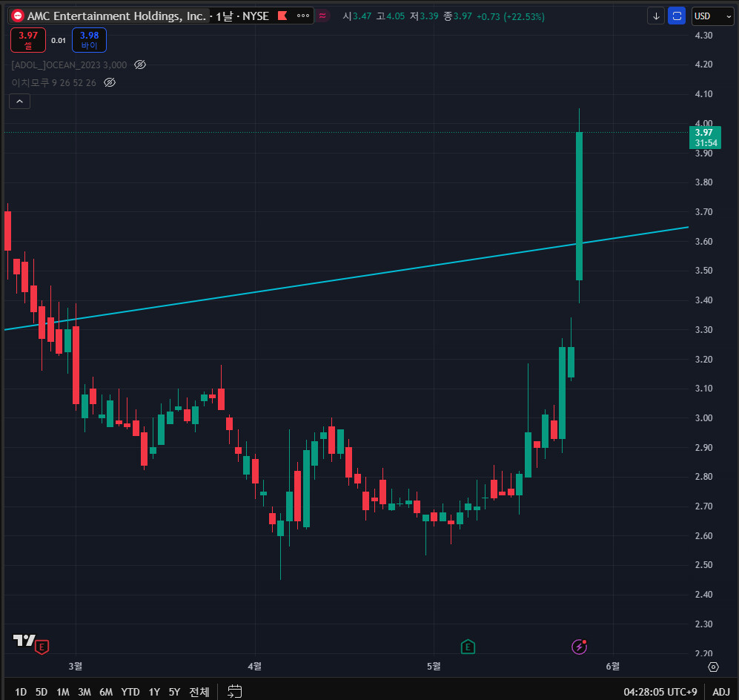
Task: Click the 04:28:05 UTC+9 timezone
Action: (x=660, y=692)
